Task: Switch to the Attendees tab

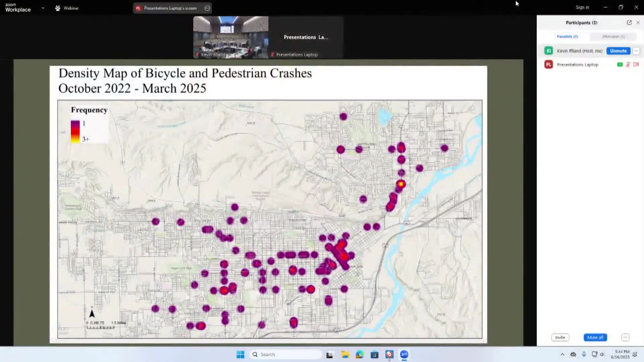Action: 613,37
